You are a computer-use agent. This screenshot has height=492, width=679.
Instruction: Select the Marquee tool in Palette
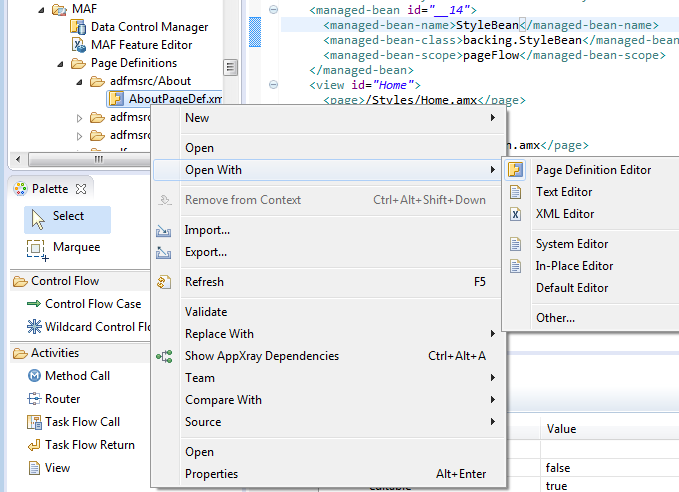click(64, 249)
